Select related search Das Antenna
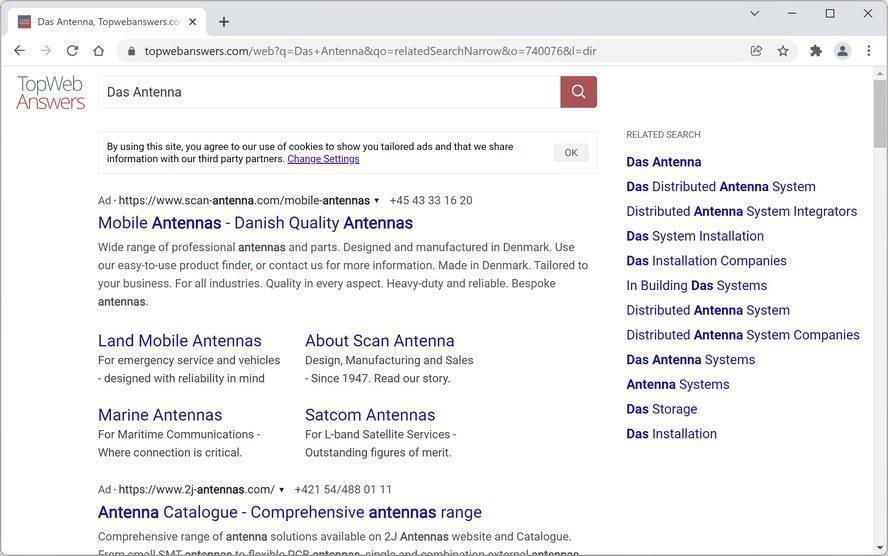Screen dimensions: 888x556 664,162
